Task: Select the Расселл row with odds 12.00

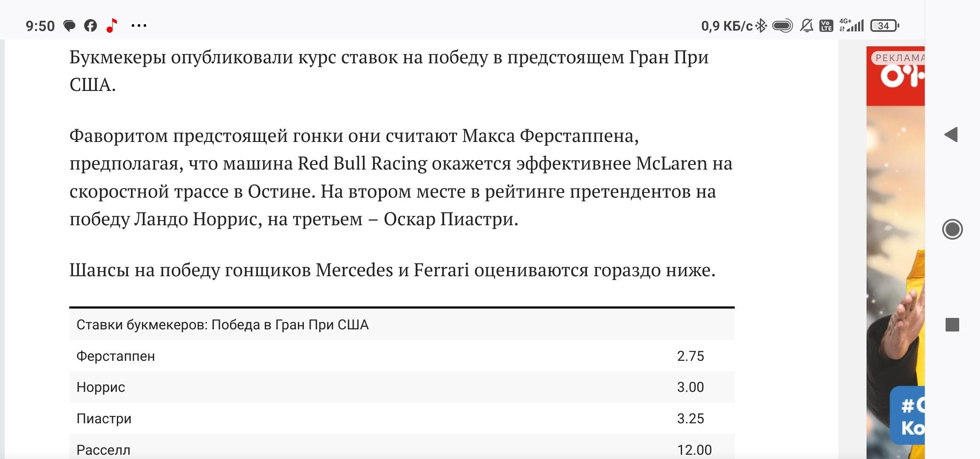Action: [402, 449]
